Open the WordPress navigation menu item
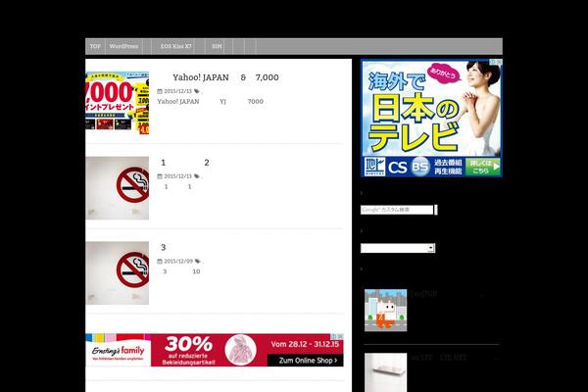This screenshot has height=392, width=588. (x=123, y=46)
